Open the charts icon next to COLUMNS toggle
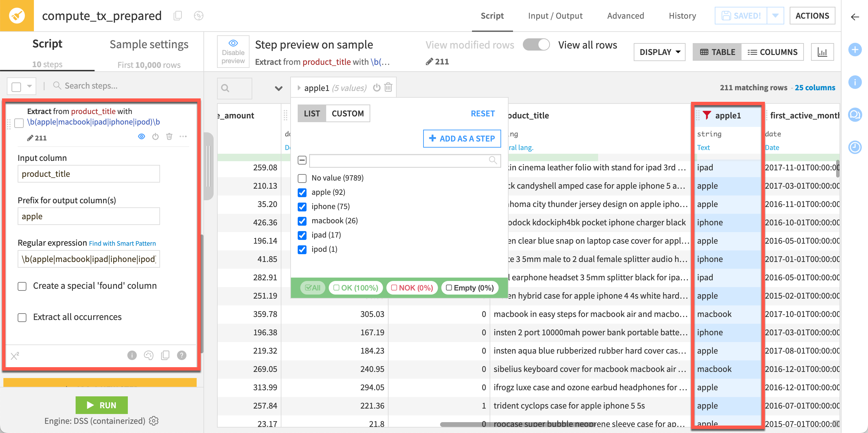868x433 pixels. click(823, 52)
